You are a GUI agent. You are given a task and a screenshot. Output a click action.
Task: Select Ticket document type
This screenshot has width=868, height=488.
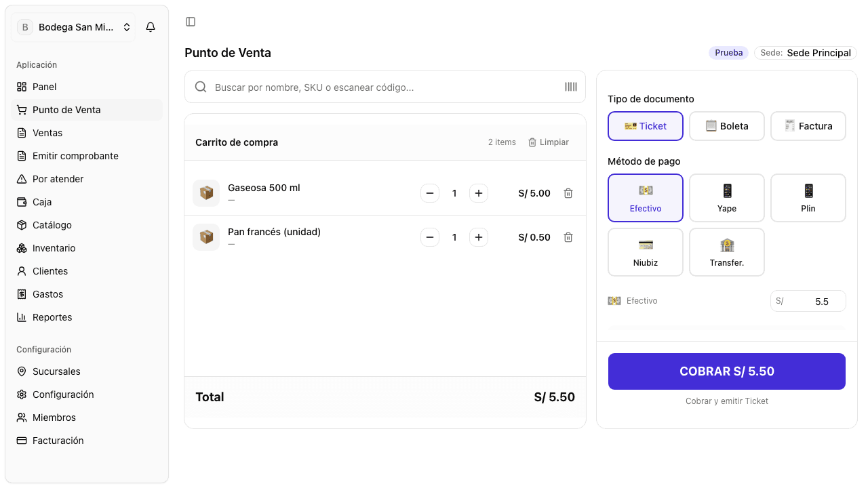[x=646, y=126]
